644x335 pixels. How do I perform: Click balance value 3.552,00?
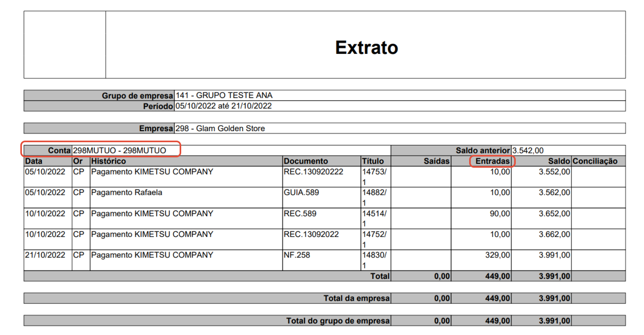click(554, 172)
